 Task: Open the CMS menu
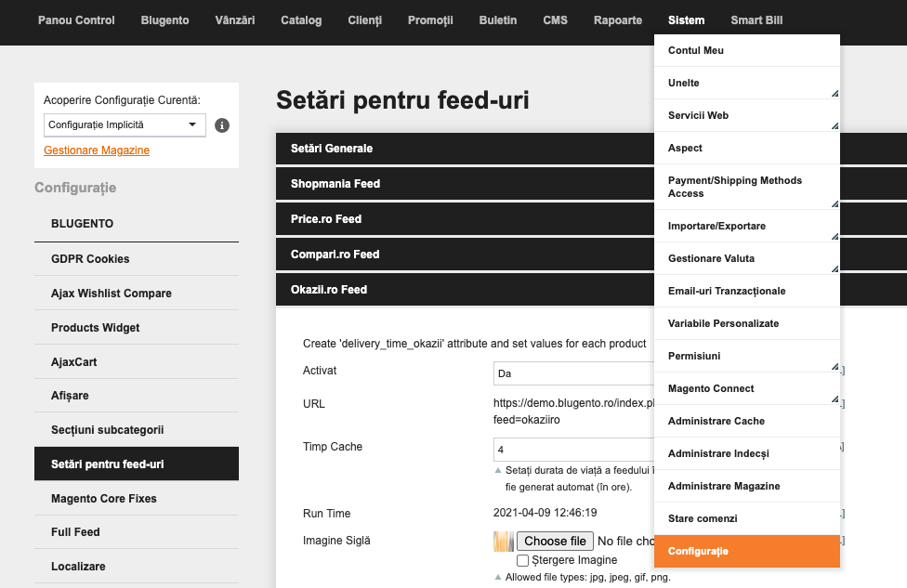pos(556,20)
